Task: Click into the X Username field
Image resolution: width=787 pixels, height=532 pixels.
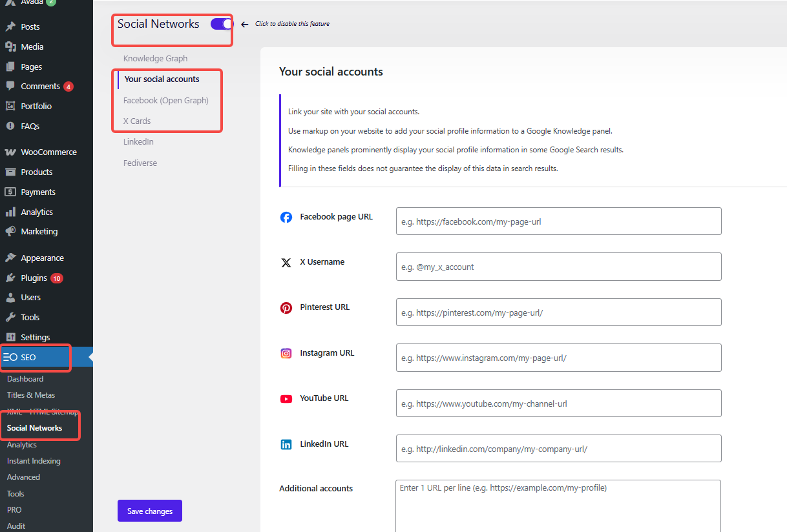Action: click(558, 267)
